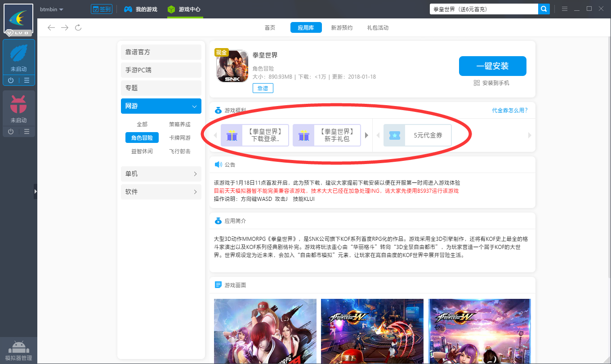Click 安装到手机 QR link
The image size is (611, 364).
pyautogui.click(x=491, y=83)
